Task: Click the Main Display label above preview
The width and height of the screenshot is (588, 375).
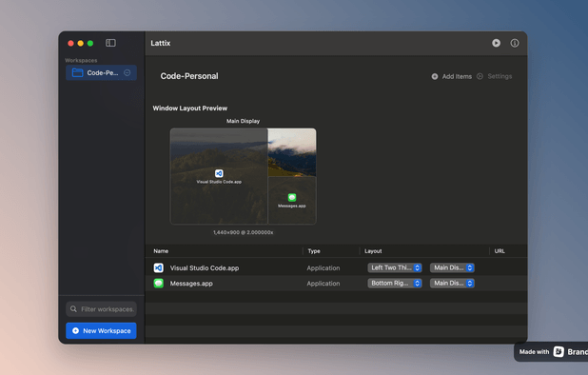Action: point(243,121)
